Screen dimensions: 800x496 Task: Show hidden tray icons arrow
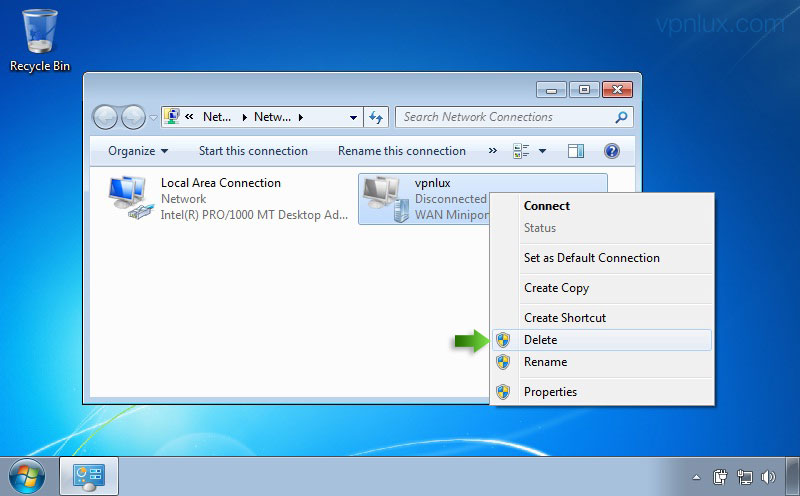click(696, 478)
